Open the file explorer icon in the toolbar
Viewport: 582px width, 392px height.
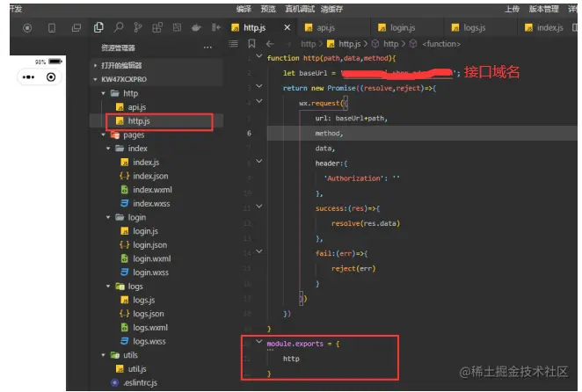pos(98,27)
